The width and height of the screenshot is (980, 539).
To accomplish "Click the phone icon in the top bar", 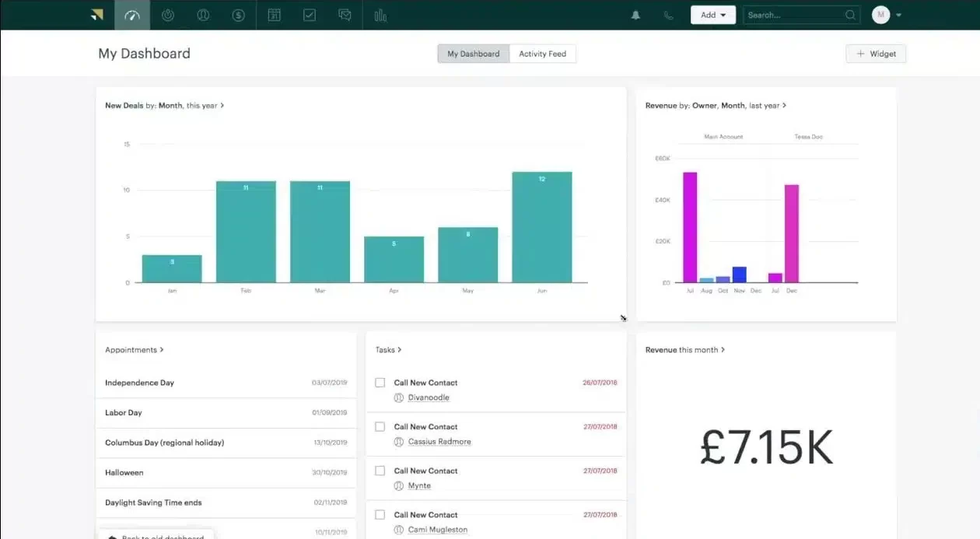I will (668, 14).
